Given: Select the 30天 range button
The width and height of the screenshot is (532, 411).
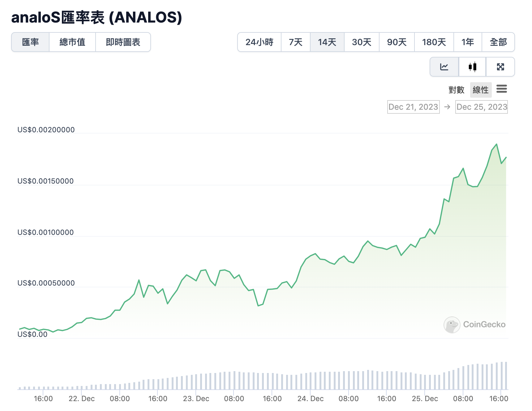Looking at the screenshot, I should 361,42.
